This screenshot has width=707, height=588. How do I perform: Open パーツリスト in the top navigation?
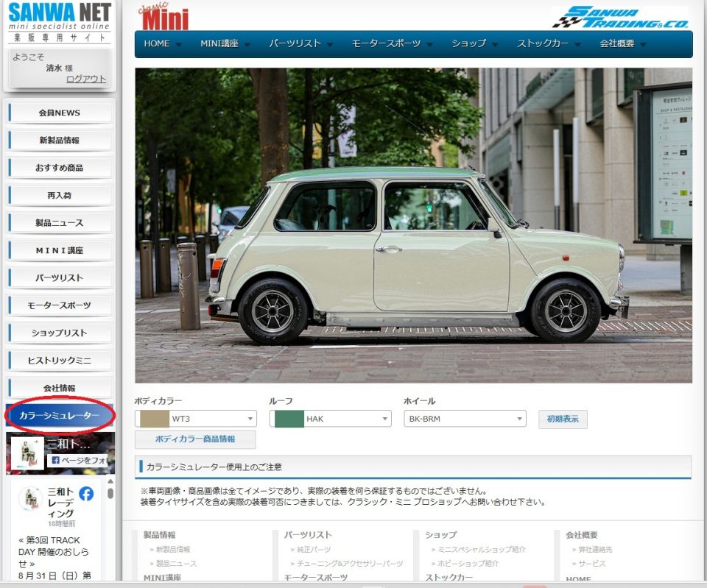click(295, 43)
